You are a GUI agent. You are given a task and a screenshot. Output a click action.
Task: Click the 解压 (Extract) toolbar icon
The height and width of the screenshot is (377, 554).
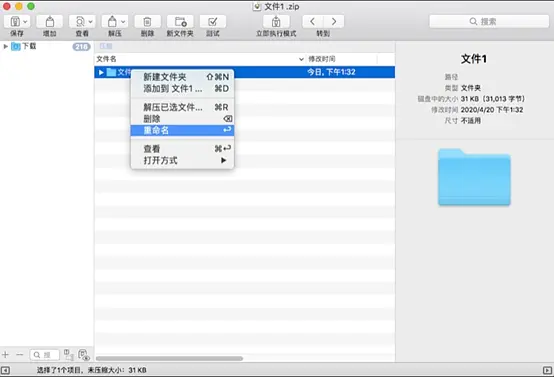[x=112, y=22]
